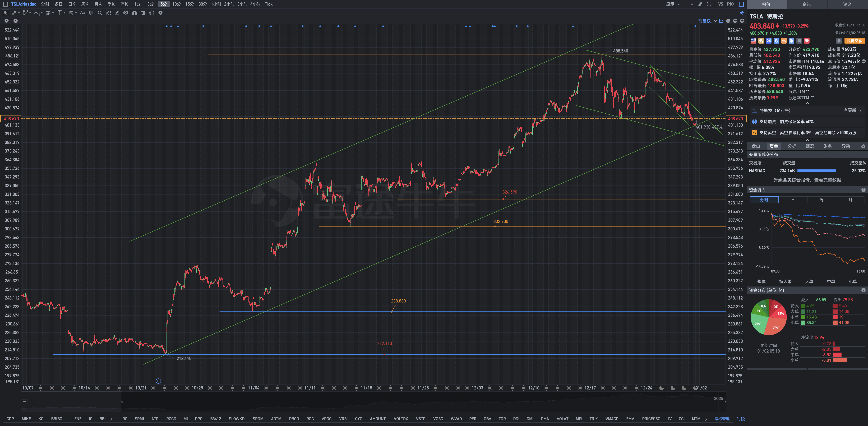Toggle the left sidebar panel

coord(5,4)
